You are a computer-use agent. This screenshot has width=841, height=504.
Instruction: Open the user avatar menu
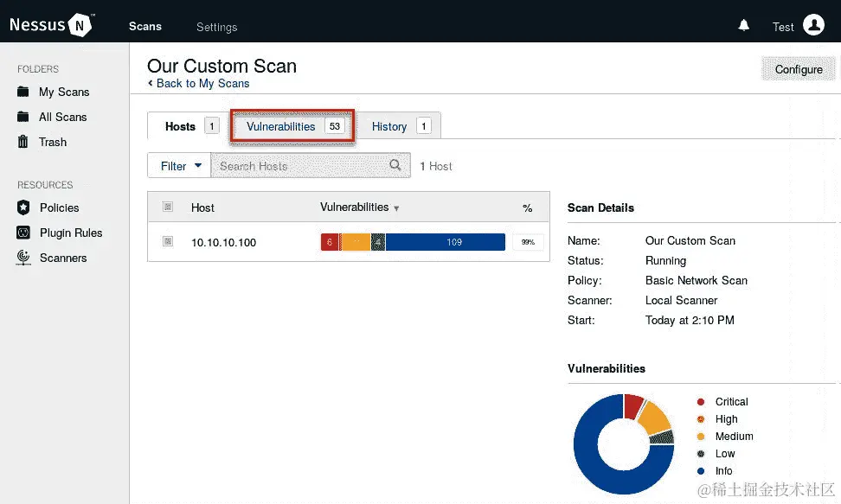click(813, 25)
